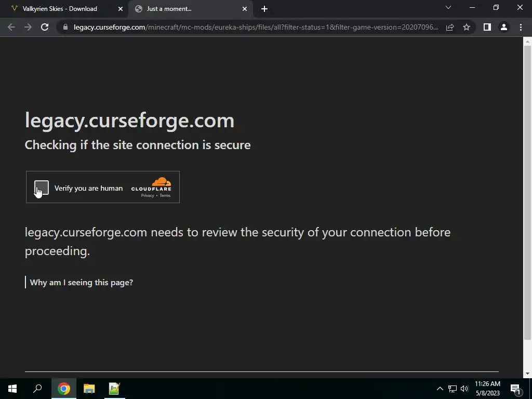Click the URL address bar field
Image resolution: width=532 pixels, height=399 pixels.
pyautogui.click(x=256, y=27)
